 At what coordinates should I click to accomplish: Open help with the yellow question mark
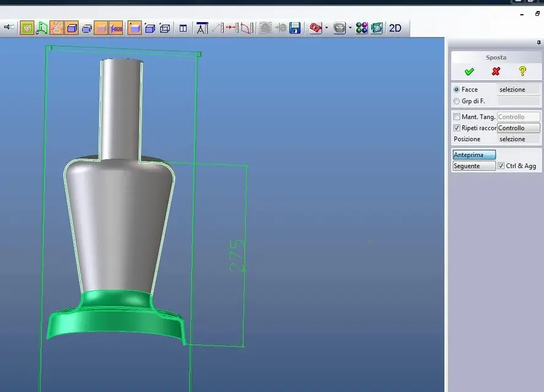522,72
